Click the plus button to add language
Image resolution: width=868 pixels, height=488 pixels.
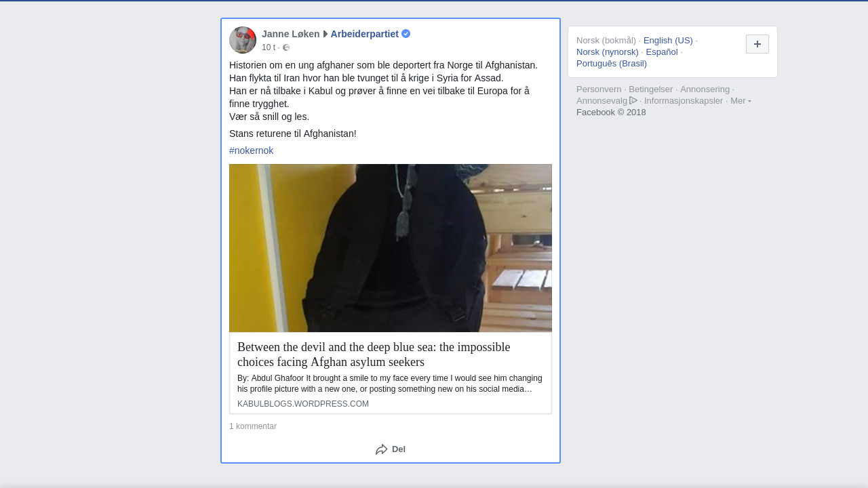point(757,44)
